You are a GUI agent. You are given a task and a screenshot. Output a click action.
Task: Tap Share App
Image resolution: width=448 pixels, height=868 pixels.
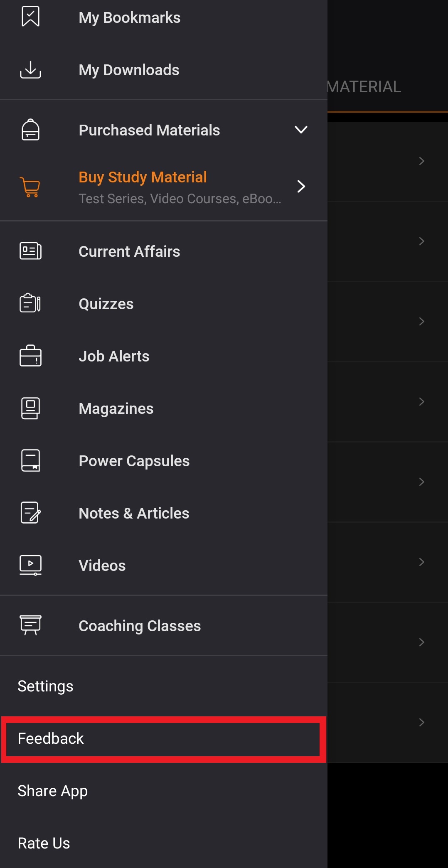pyautogui.click(x=52, y=791)
